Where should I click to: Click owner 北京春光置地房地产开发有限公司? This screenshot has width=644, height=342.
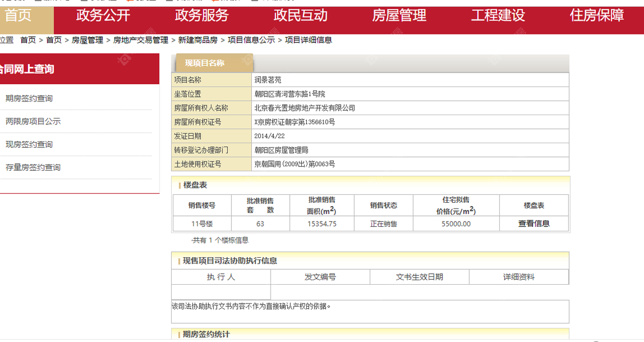pyautogui.click(x=305, y=108)
